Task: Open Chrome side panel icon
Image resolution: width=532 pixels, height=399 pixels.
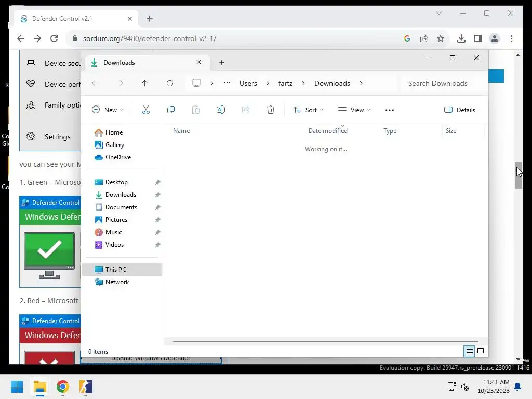Action: point(478,38)
